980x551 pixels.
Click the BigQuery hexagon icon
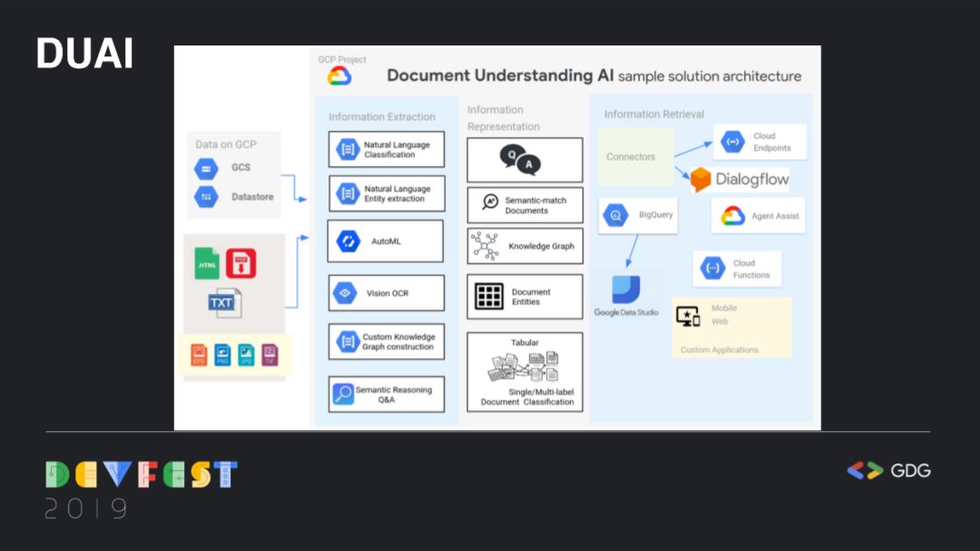pyautogui.click(x=615, y=216)
